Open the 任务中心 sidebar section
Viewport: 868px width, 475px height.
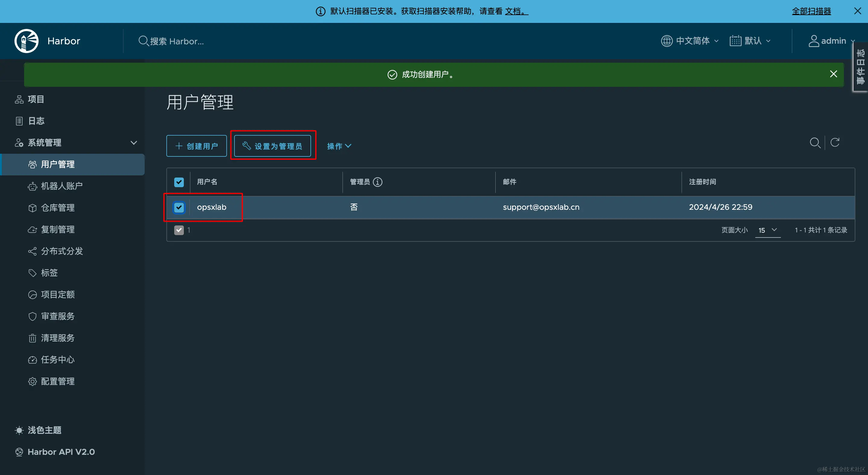57,360
